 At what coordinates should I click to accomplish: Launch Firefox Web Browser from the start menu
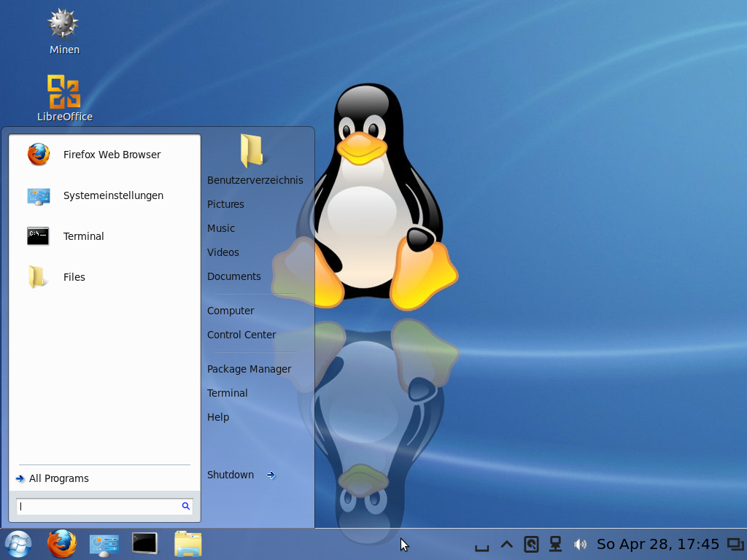tap(104, 155)
